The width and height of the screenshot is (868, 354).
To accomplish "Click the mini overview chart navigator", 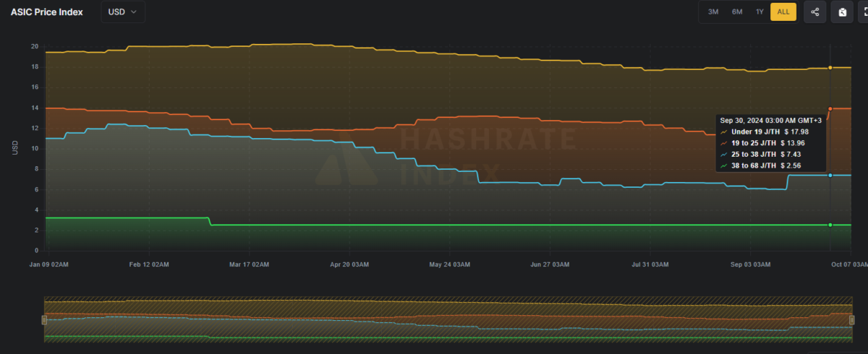I will point(448,319).
